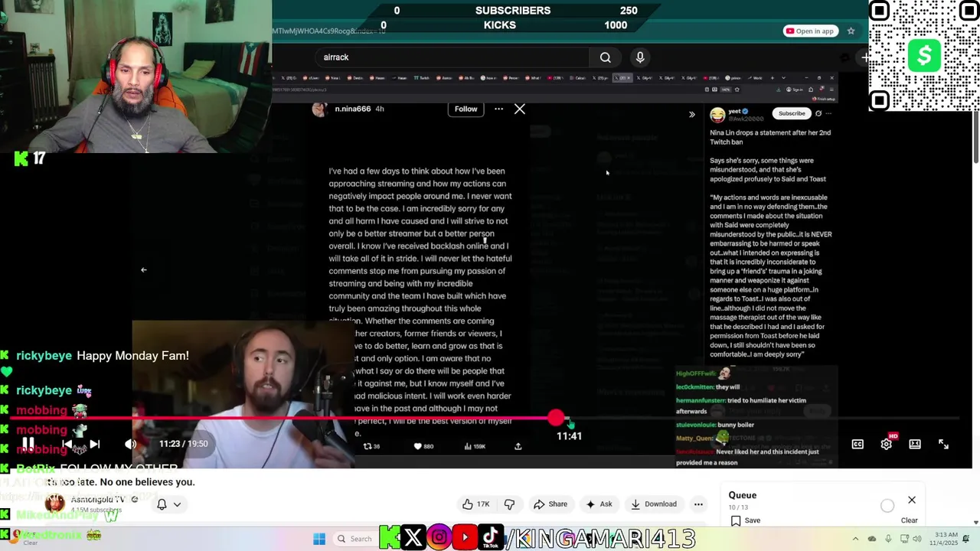Viewport: 980px width, 551px height.
Task: Click the TikTok logo in the banner
Action: click(x=491, y=538)
